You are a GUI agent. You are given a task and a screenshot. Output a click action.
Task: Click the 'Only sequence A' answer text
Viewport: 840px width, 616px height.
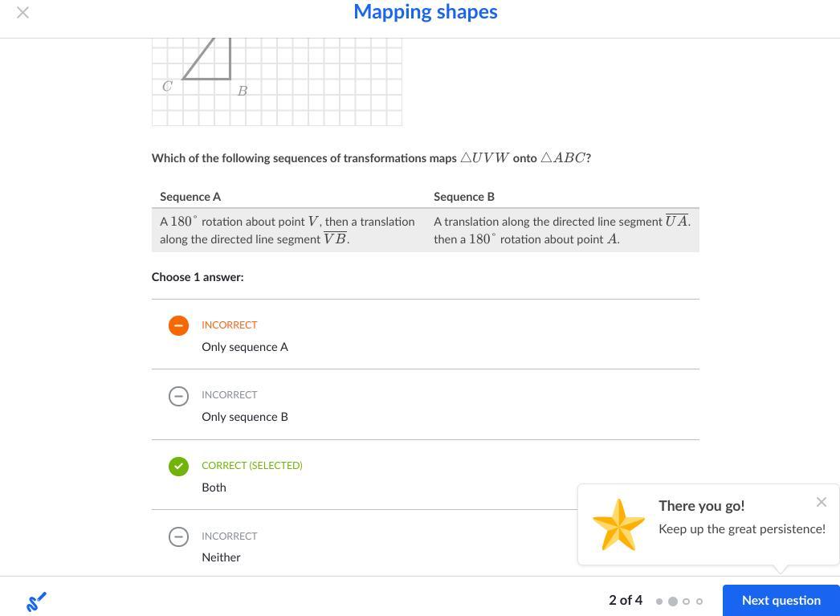pyautogui.click(x=245, y=347)
